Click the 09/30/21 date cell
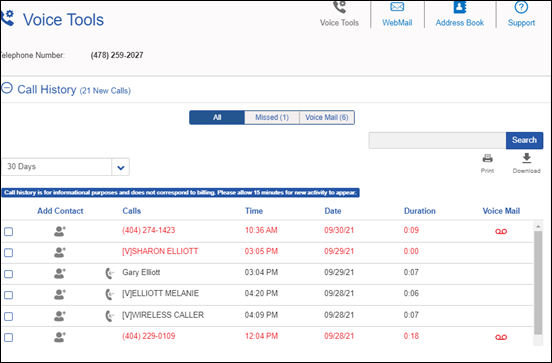 click(339, 230)
